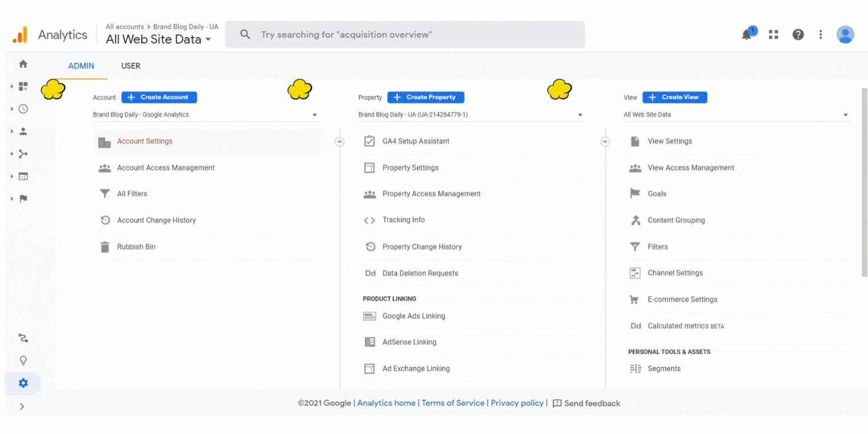
Task: Click the Create Account button
Action: point(159,97)
